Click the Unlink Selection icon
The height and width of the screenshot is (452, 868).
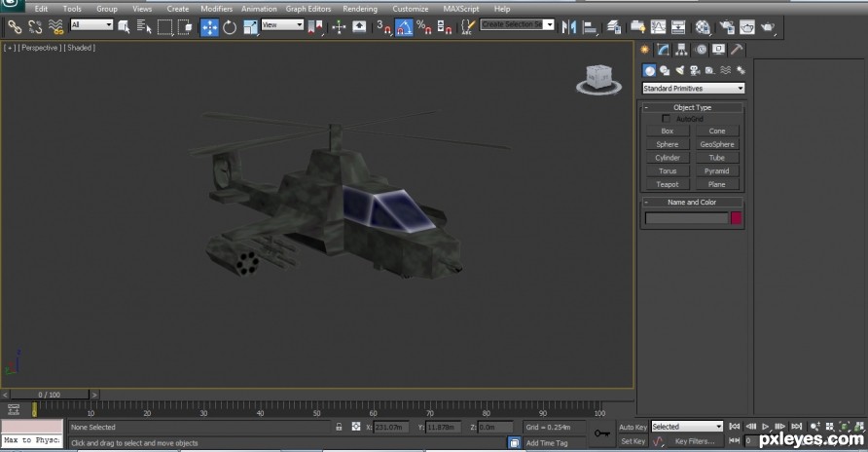[35, 26]
